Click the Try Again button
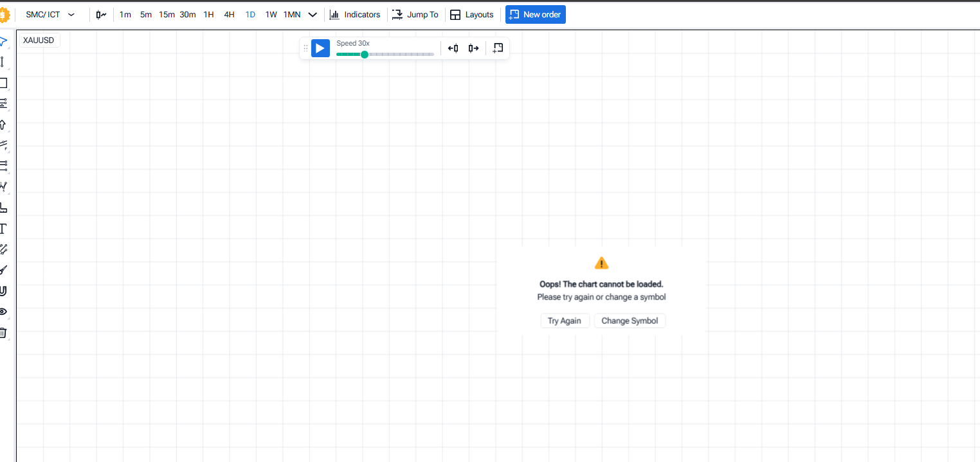This screenshot has width=980, height=462. 564,321
